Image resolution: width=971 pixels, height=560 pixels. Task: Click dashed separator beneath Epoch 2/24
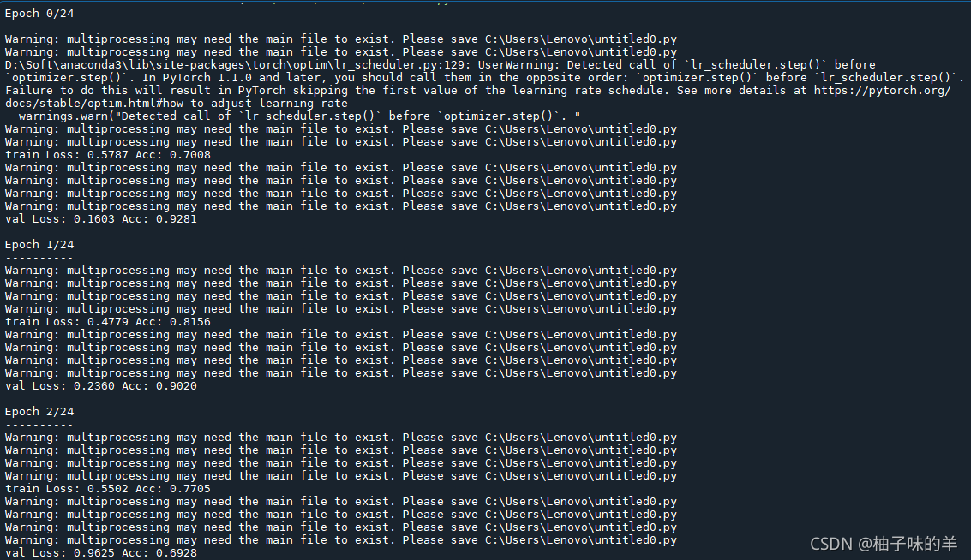(39, 425)
